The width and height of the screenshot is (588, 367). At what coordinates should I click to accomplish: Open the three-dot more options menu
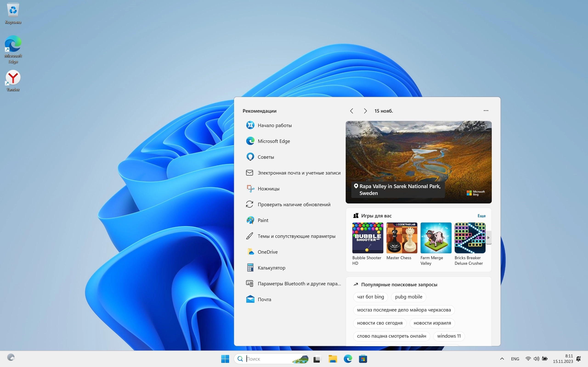pyautogui.click(x=486, y=111)
